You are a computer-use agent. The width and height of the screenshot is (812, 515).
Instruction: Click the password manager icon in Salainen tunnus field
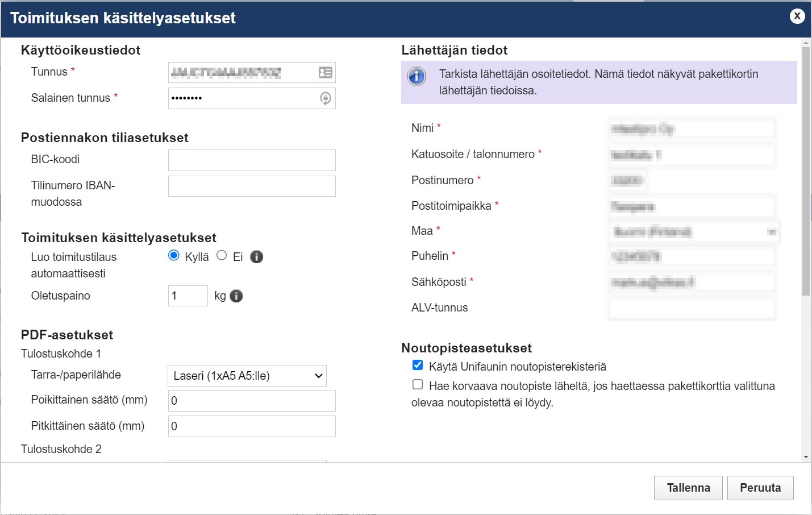[326, 98]
